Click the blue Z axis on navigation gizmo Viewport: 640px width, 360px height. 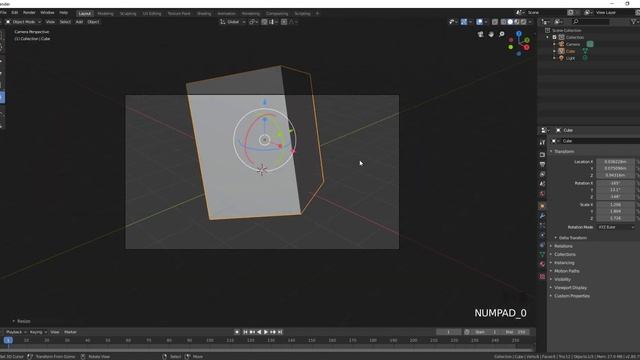(519, 33)
